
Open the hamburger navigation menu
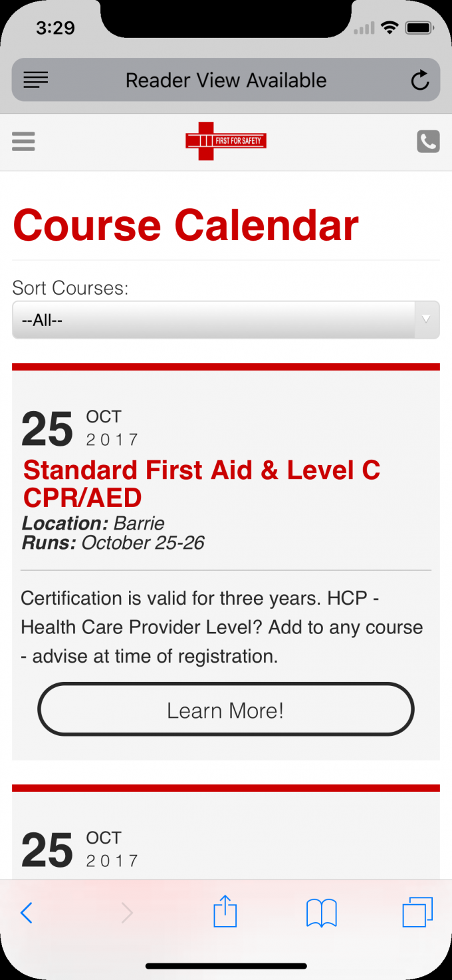click(23, 141)
